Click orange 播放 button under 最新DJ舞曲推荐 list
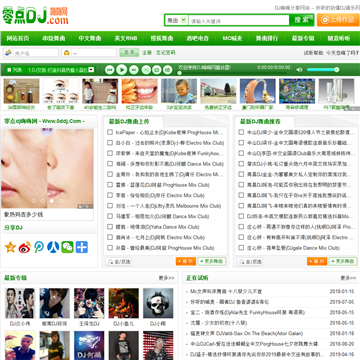 pyautogui.click(x=317, y=261)
